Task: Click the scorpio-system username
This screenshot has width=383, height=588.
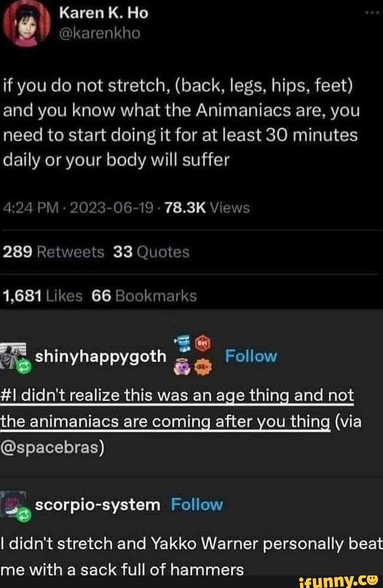Action: click(98, 505)
